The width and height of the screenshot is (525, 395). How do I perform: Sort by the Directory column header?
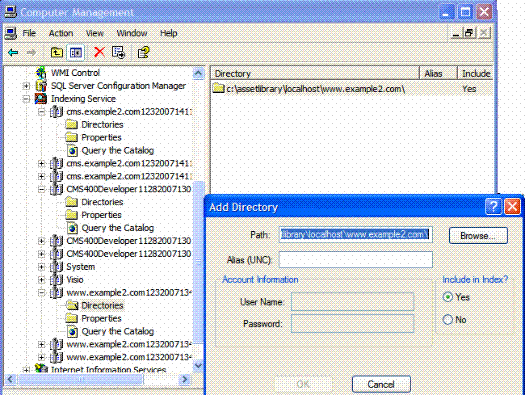[315, 73]
